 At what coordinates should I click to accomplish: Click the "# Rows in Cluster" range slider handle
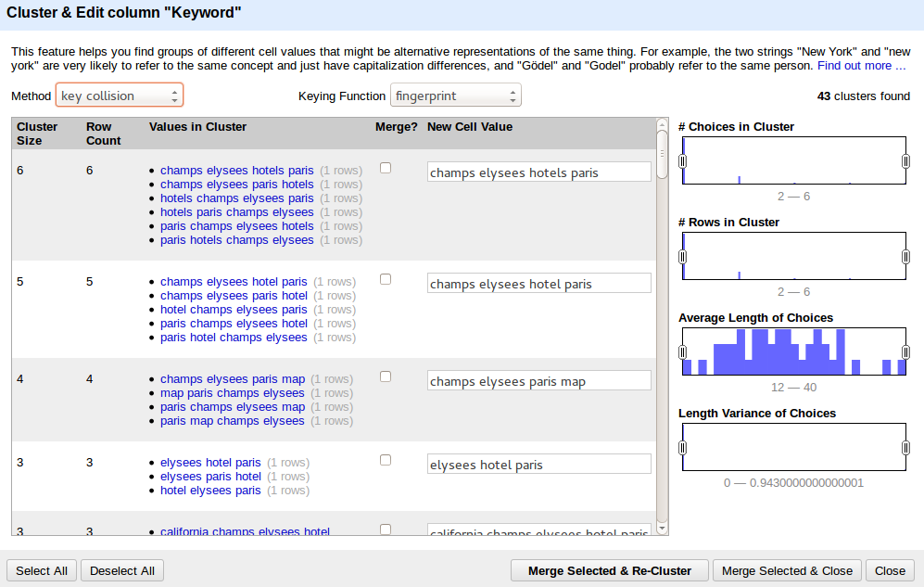683,256
